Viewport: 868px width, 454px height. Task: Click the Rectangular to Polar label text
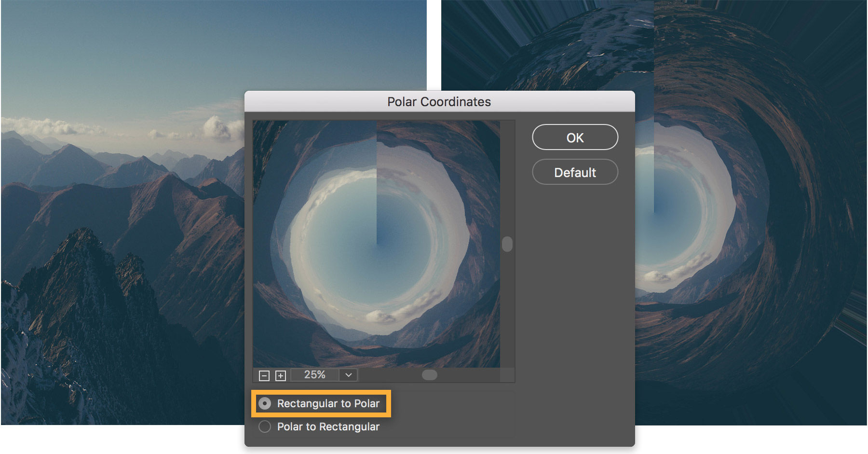click(x=328, y=403)
